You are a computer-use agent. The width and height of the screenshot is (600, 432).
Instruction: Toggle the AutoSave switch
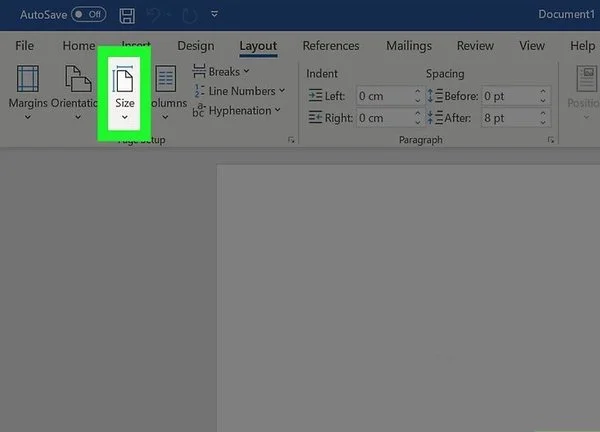tap(89, 15)
